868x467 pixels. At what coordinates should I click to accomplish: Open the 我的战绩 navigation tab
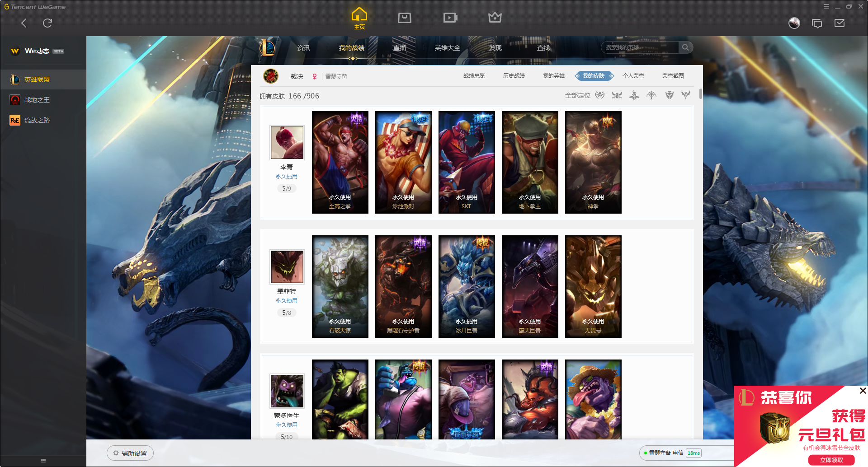pos(352,48)
